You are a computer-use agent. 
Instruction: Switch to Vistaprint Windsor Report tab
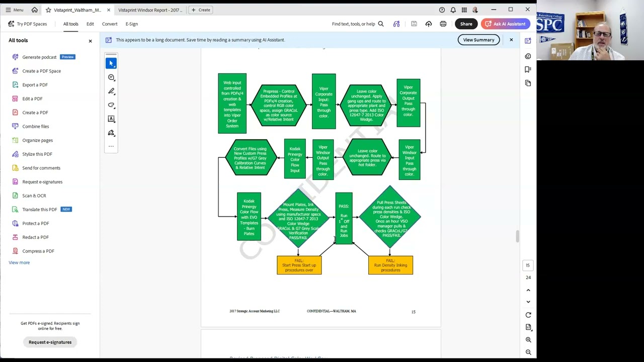150,10
